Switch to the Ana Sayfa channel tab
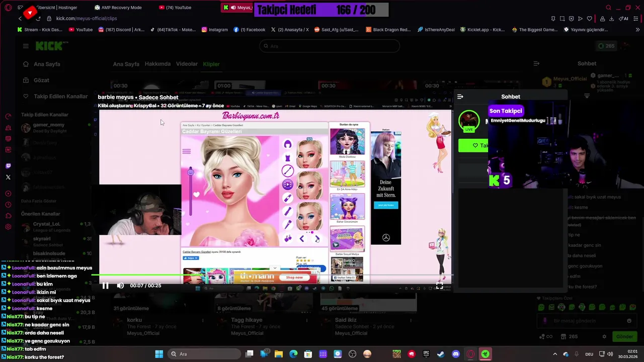 126,64
